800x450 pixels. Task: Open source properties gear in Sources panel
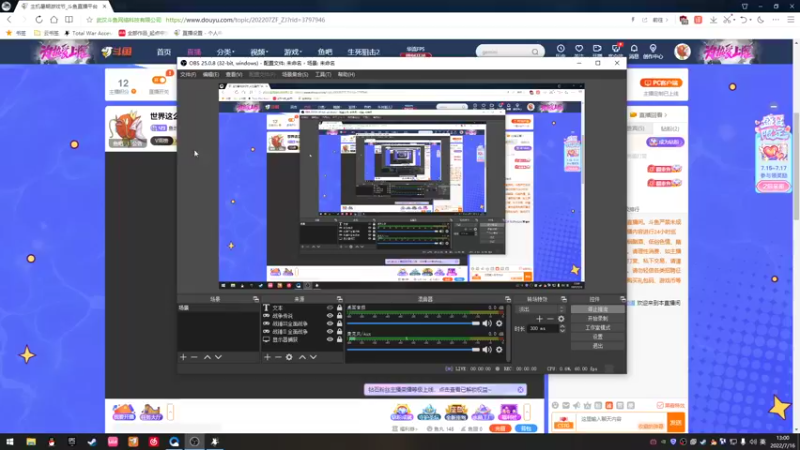click(x=289, y=357)
